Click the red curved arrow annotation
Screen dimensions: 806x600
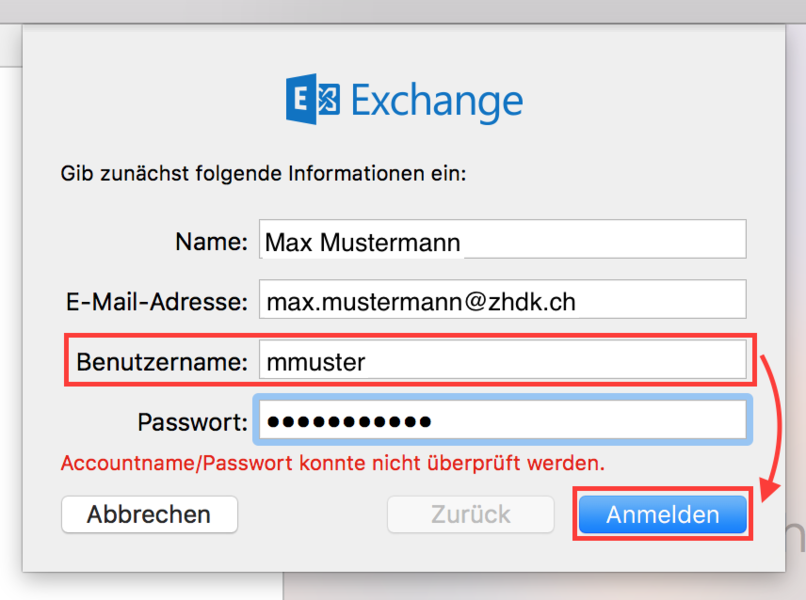click(774, 420)
